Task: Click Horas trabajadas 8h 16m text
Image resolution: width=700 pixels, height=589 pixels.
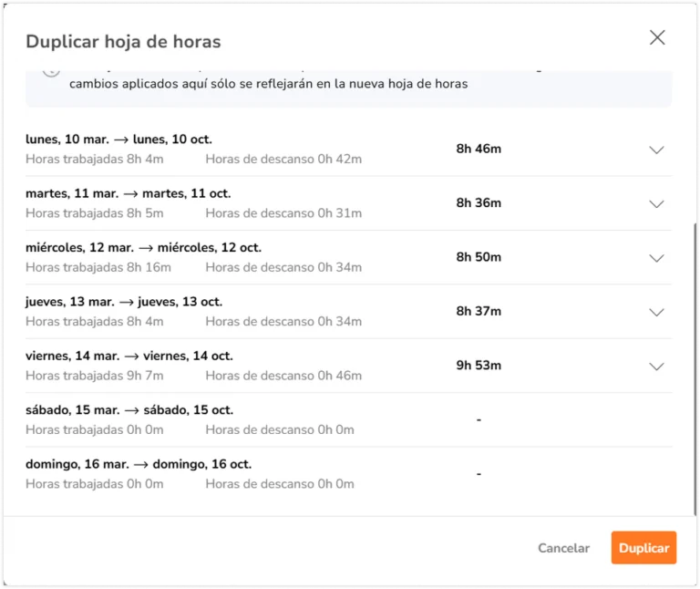Action: (x=98, y=267)
